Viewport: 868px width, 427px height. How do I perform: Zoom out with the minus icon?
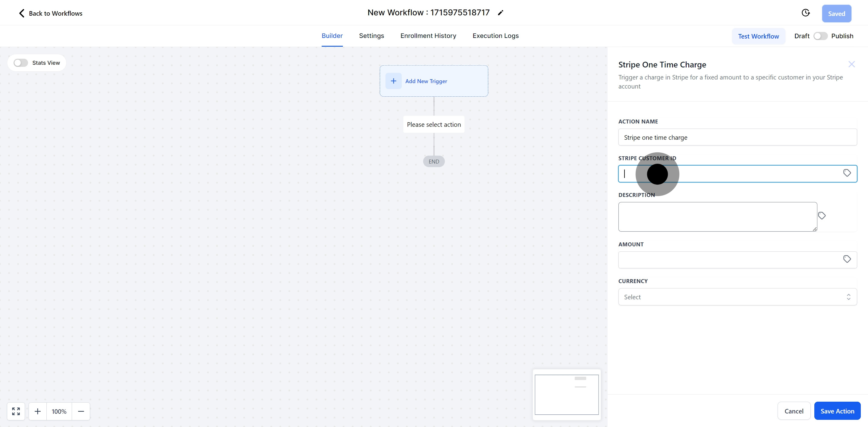coord(81,411)
